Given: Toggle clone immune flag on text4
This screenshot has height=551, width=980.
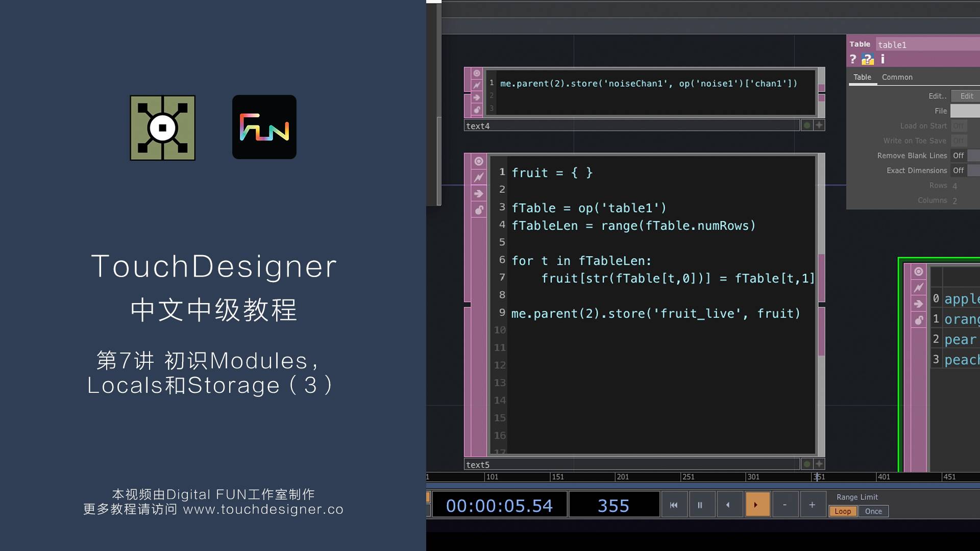Looking at the screenshot, I should click(477, 85).
